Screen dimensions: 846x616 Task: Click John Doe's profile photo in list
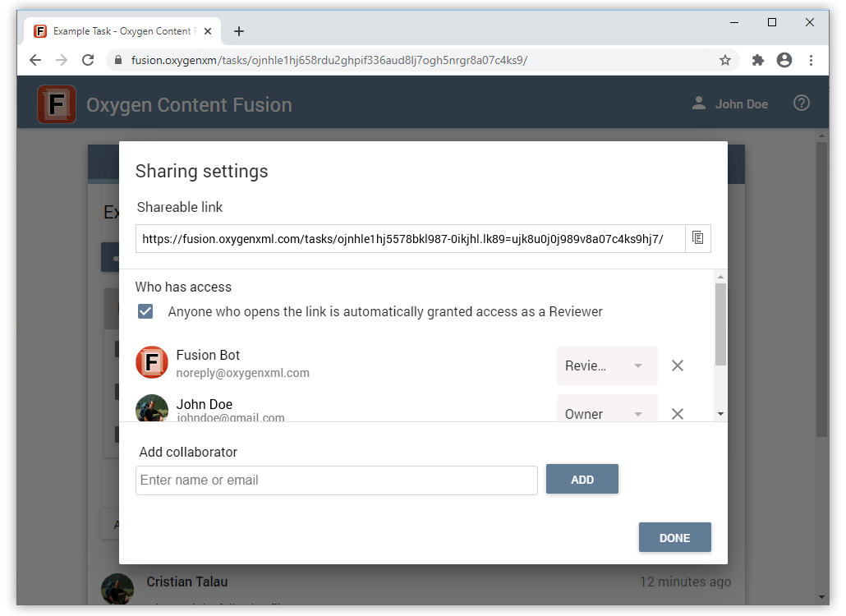coord(152,407)
